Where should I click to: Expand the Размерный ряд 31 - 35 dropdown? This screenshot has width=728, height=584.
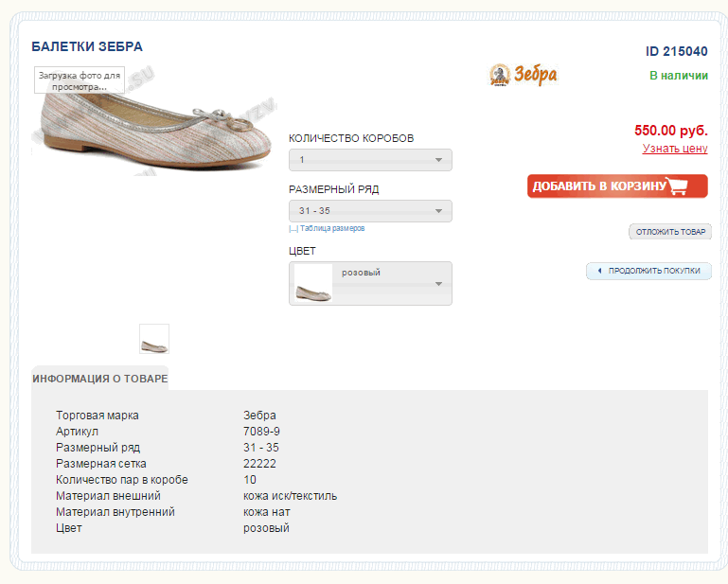[370, 211]
